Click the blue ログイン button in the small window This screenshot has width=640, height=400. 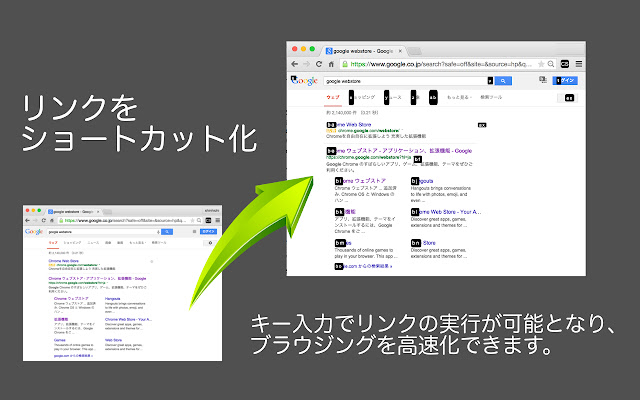point(209,231)
